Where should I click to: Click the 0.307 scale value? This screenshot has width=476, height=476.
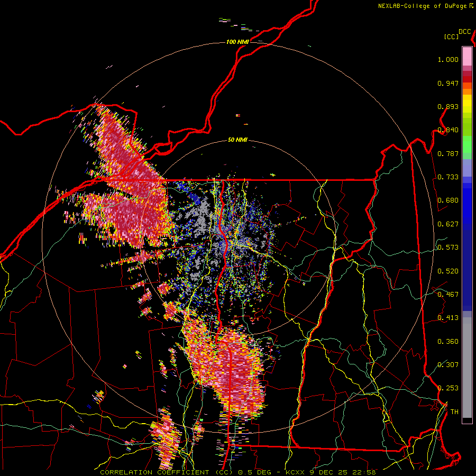point(448,365)
